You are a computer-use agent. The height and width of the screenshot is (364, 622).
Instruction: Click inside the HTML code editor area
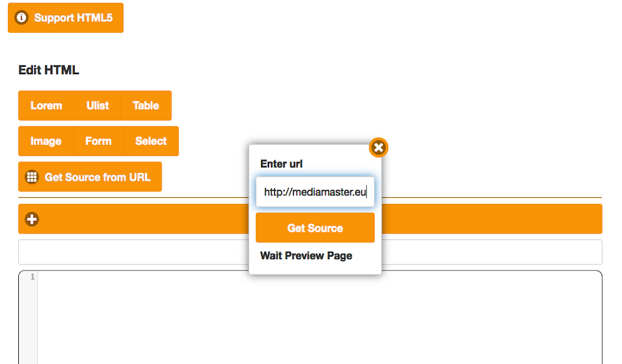(x=320, y=317)
